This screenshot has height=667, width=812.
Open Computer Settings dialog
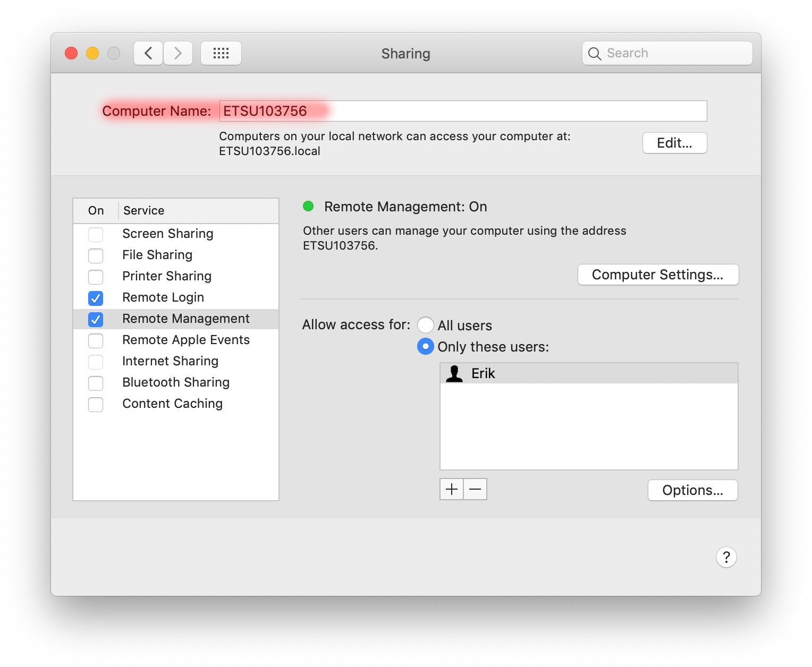pos(658,275)
